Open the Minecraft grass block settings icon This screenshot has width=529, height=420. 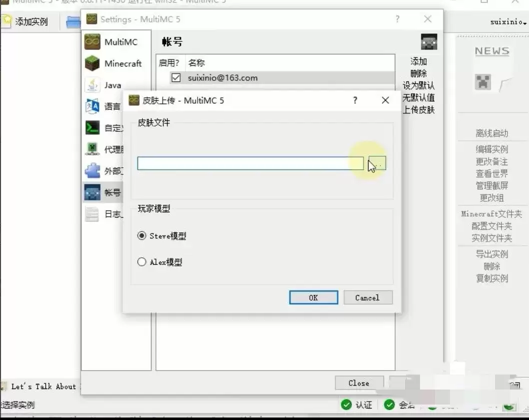92,63
